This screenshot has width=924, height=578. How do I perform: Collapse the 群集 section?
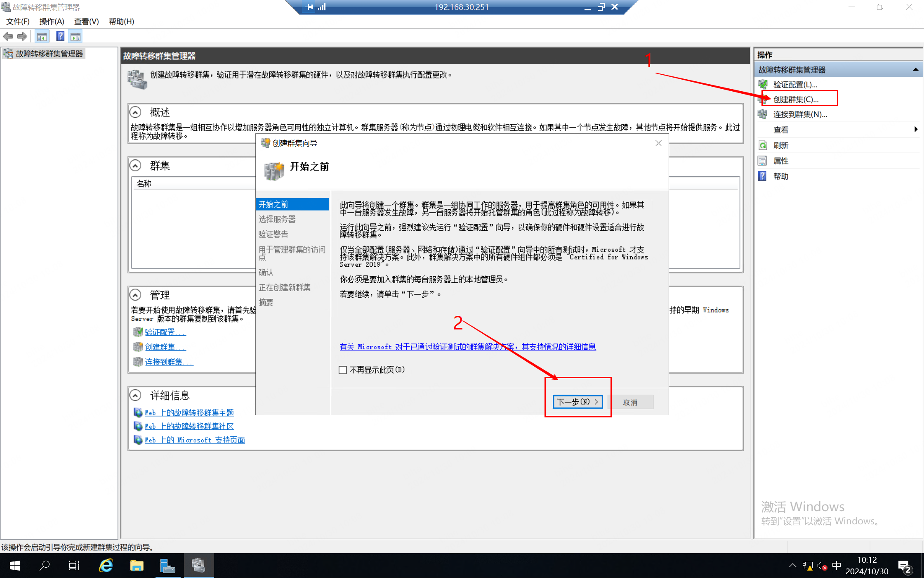(135, 166)
